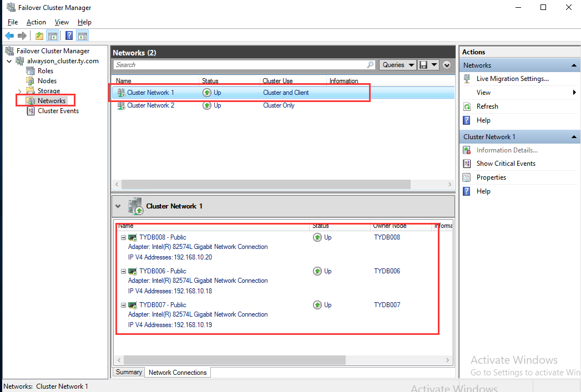This screenshot has width=581, height=392.
Task: Click the green Refresh icon in Actions pane
Action: (467, 106)
